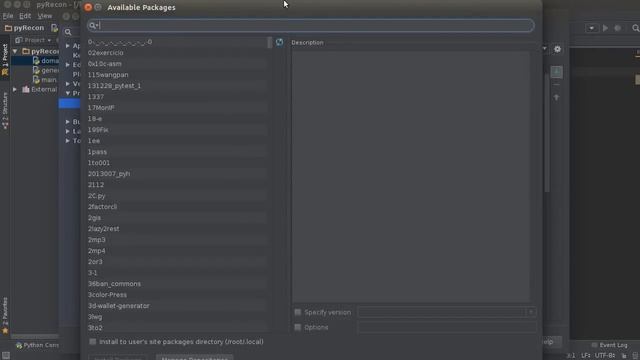
Task: Click the External Libraries icon
Action: [26, 89]
